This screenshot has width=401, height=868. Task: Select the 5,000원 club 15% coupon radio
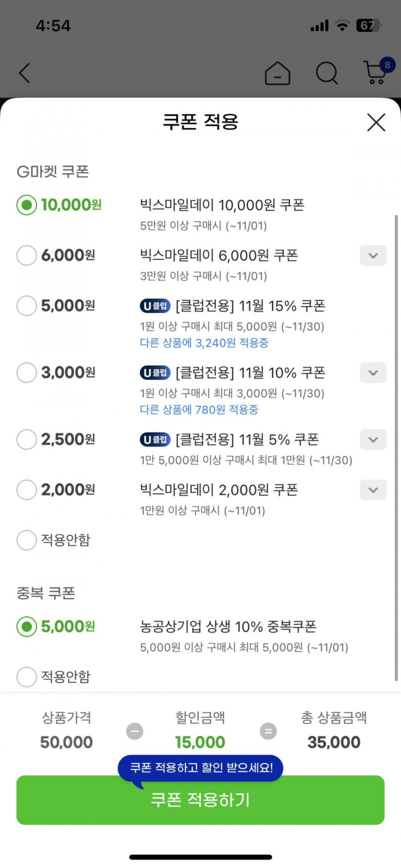pos(27,306)
